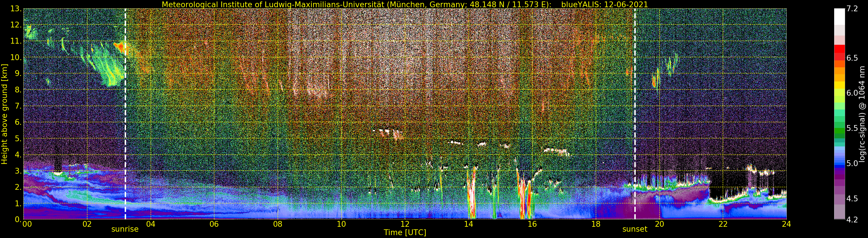Click the "2." height tick label

(x=18, y=187)
